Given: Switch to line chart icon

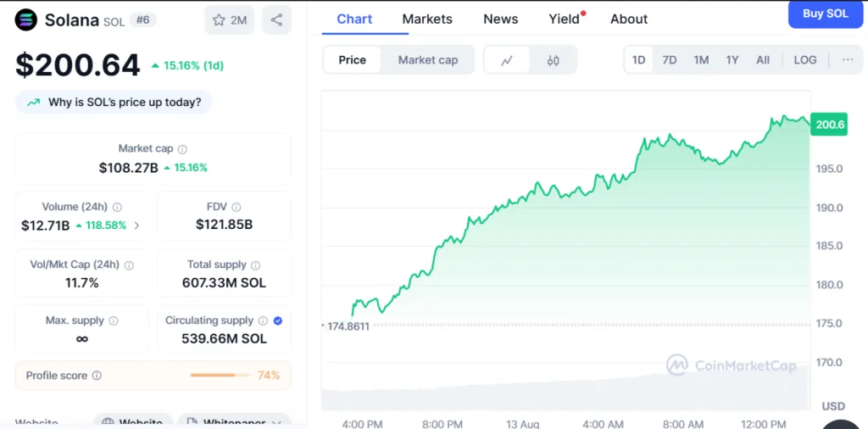Looking at the screenshot, I should pos(507,60).
